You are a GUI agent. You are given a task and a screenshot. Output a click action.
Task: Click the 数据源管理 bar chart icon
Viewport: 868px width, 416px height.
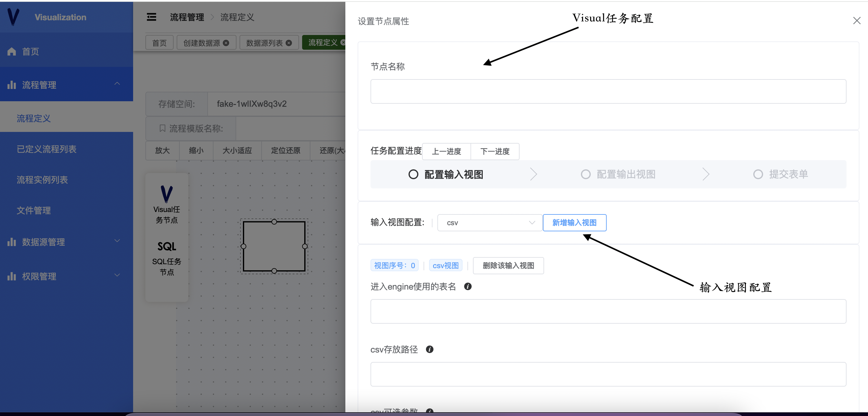(12, 242)
